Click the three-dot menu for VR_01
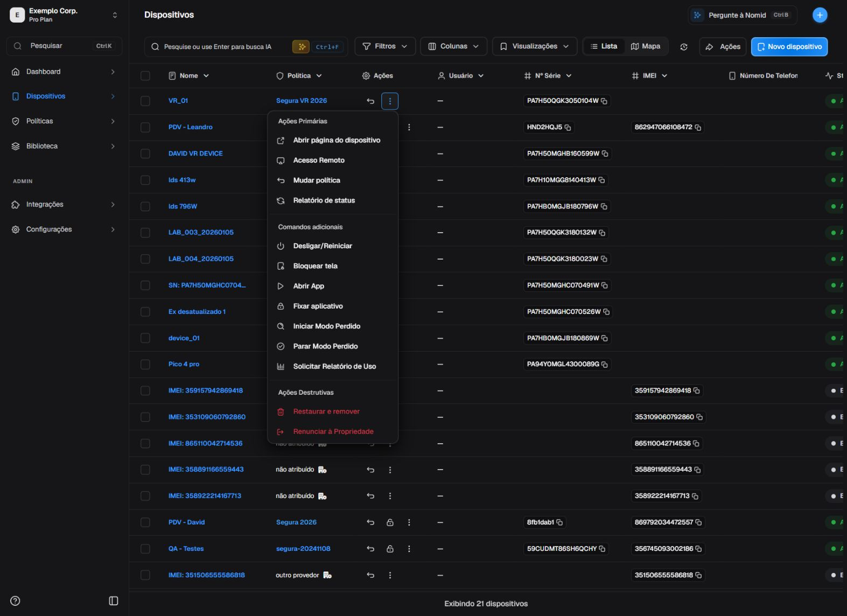Image resolution: width=847 pixels, height=616 pixels. 390,101
